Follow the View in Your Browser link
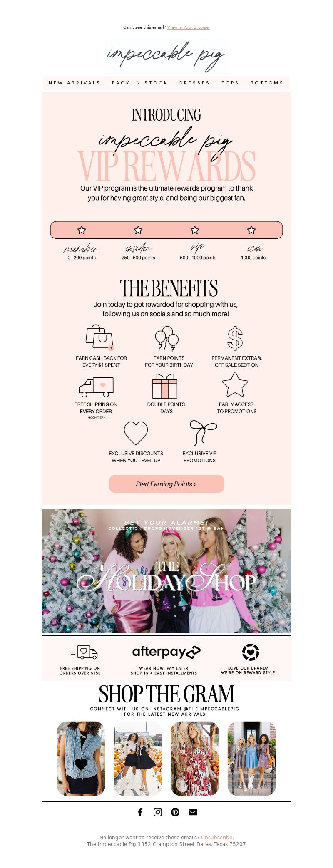Image resolution: width=333 pixels, height=868 pixels. 189,27
